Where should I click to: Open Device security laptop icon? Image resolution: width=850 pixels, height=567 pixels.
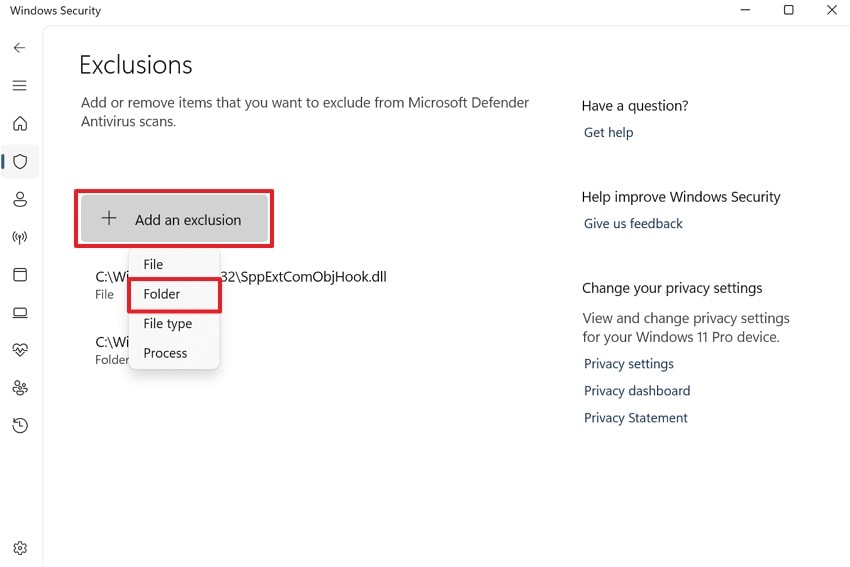click(x=20, y=313)
